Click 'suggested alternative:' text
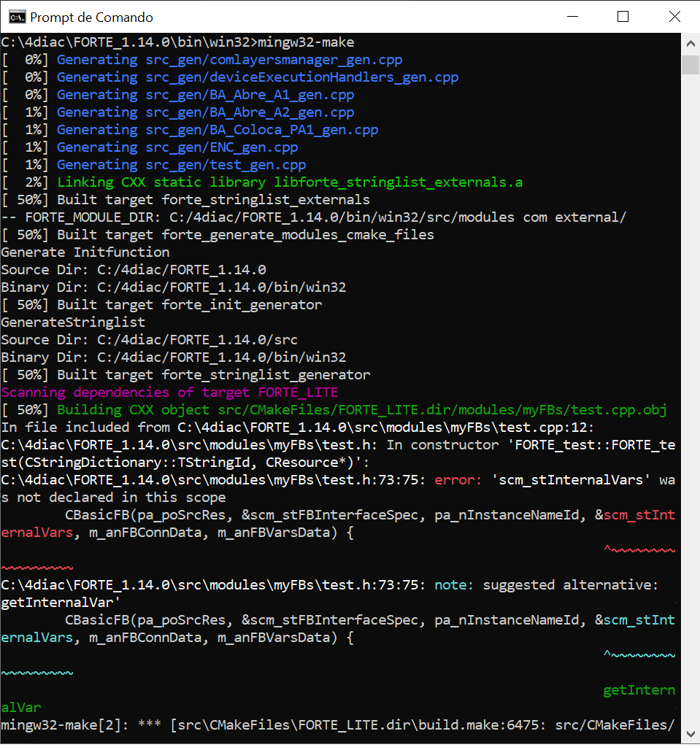The height and width of the screenshot is (750, 700). click(x=571, y=585)
